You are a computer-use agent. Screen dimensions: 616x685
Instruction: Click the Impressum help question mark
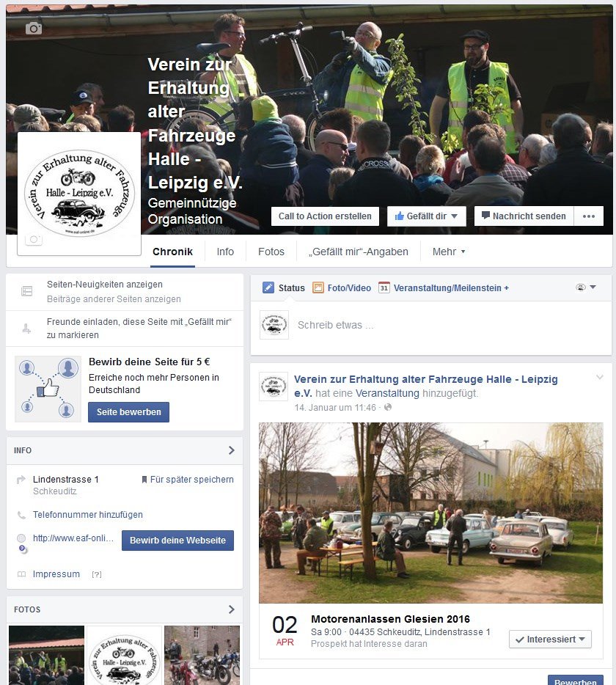(97, 574)
